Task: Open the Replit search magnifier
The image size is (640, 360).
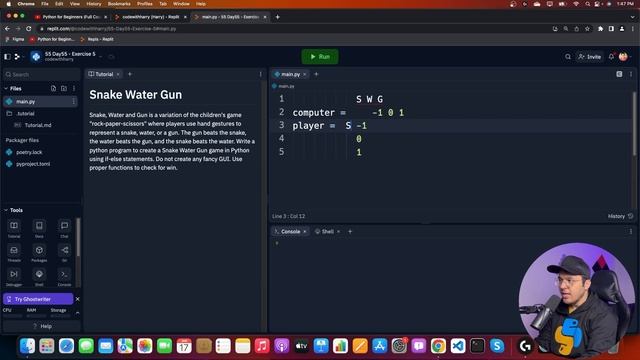Action: 568,57
